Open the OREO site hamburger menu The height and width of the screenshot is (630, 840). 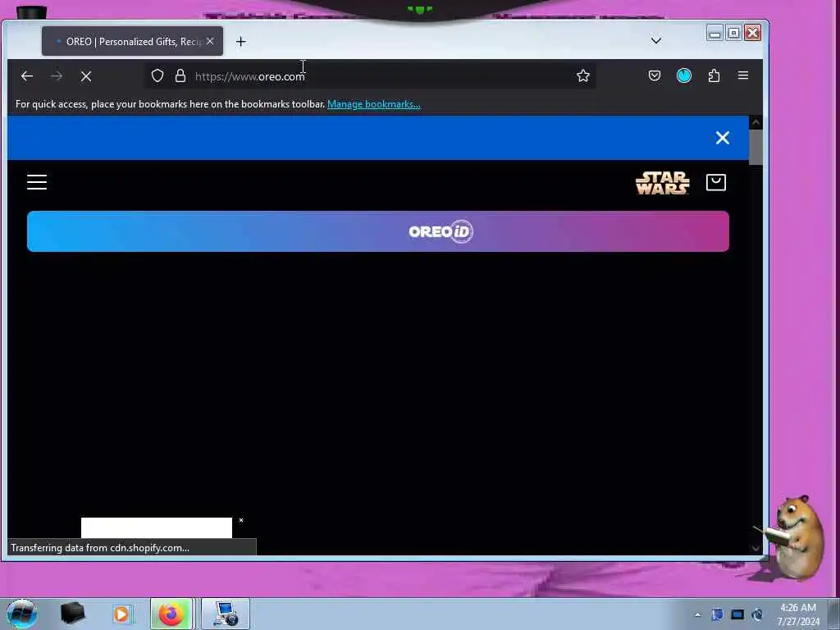click(37, 182)
